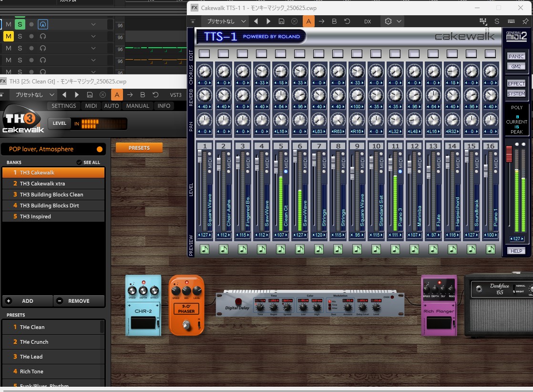Increase the master volume value 127
Image resolution: width=533 pixels, height=392 pixels.
[x=523, y=238]
